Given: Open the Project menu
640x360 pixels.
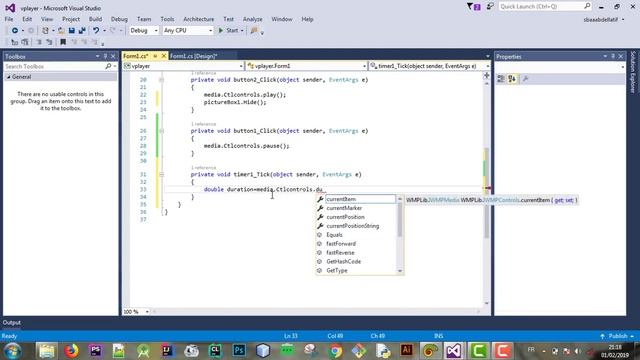Looking at the screenshot, I should (71, 19).
